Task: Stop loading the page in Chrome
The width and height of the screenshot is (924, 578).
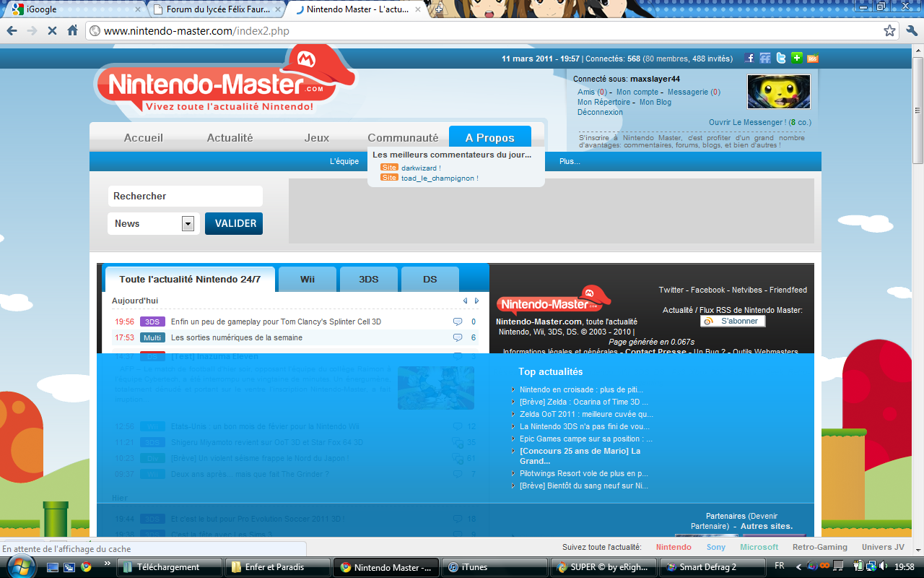Action: click(52, 30)
